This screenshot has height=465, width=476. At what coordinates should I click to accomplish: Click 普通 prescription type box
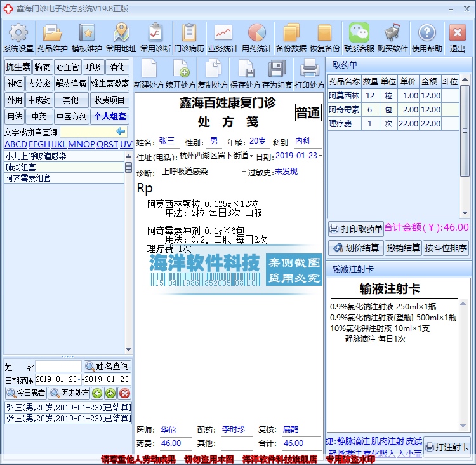[308, 112]
